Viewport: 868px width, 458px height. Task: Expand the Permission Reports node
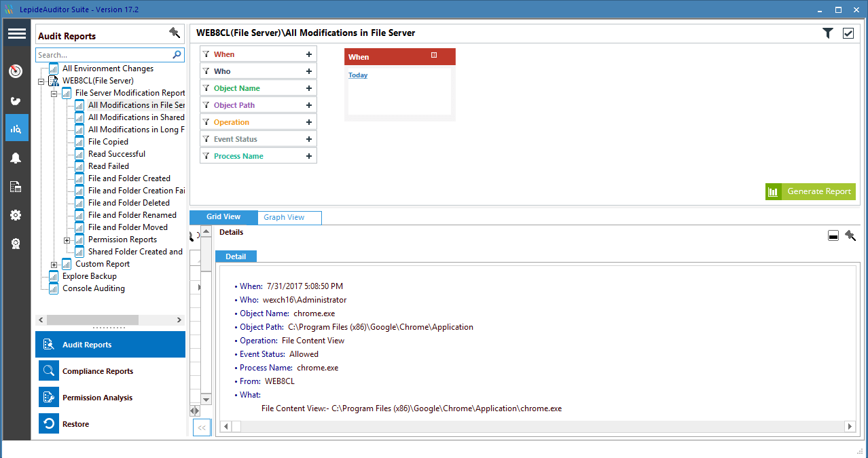(x=67, y=240)
